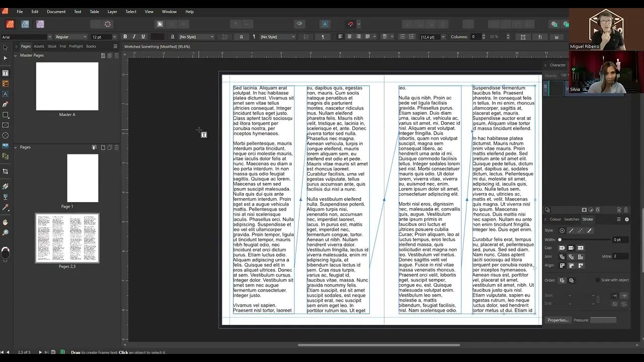Image resolution: width=644 pixels, height=362 pixels.
Task: Center align paragraph text
Action: pyautogui.click(x=350, y=37)
